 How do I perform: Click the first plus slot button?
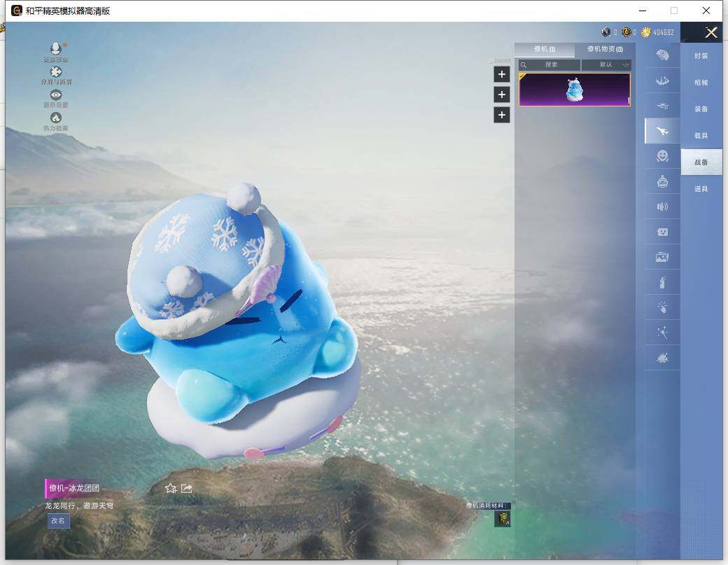pos(501,74)
